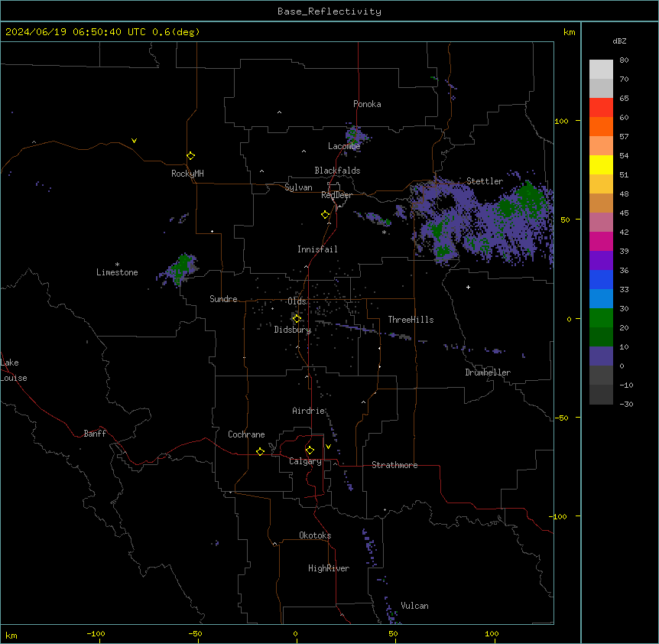Click the green 30 dBZ legend swatch

coord(601,318)
